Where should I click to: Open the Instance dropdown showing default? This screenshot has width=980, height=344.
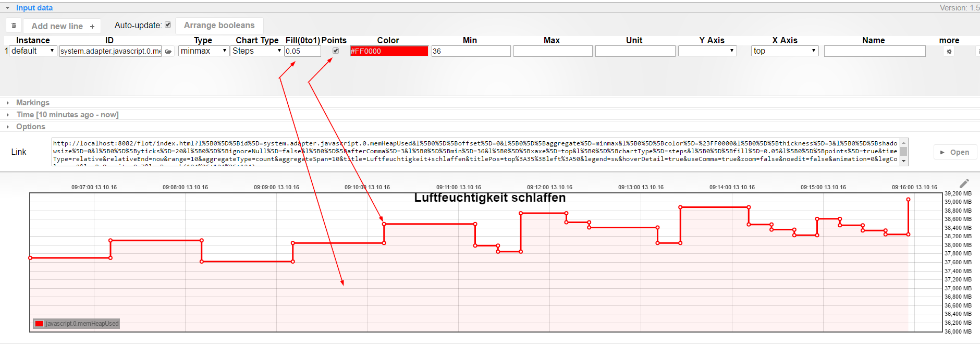(33, 51)
